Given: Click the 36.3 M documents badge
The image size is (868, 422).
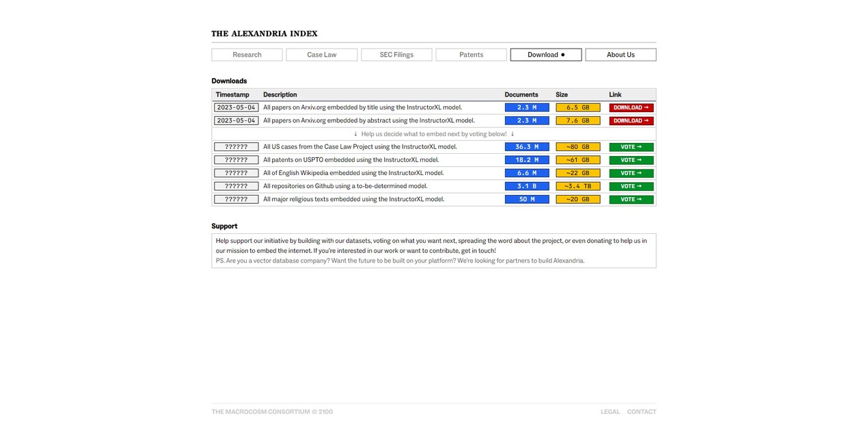Looking at the screenshot, I should [527, 146].
